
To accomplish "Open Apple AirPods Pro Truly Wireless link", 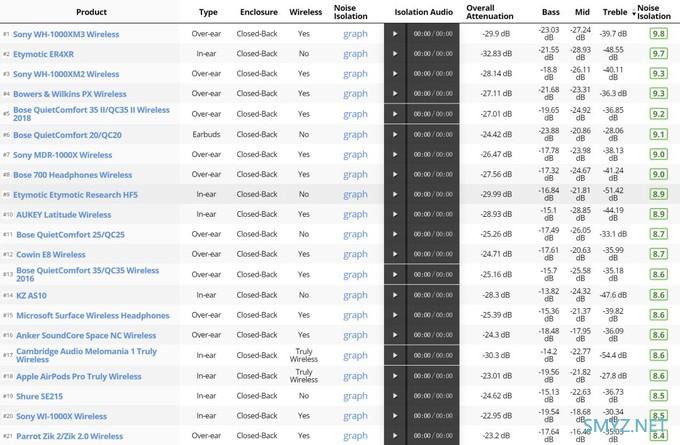I will point(78,376).
